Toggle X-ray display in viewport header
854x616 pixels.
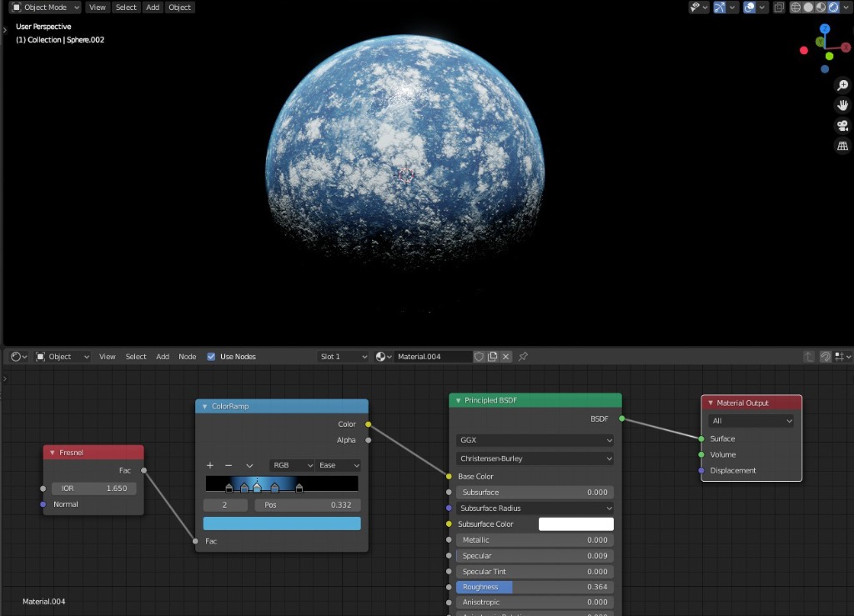(x=779, y=8)
